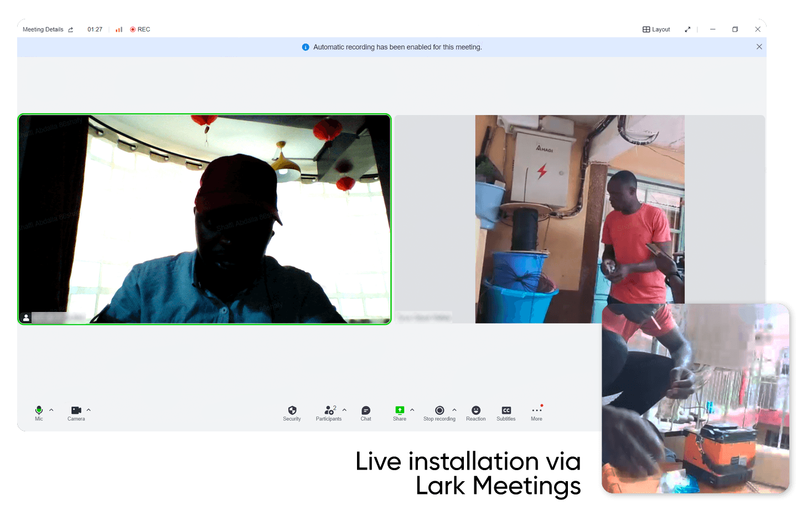The image size is (812, 521).
Task: Expand the Share options chevron
Action: 412,410
